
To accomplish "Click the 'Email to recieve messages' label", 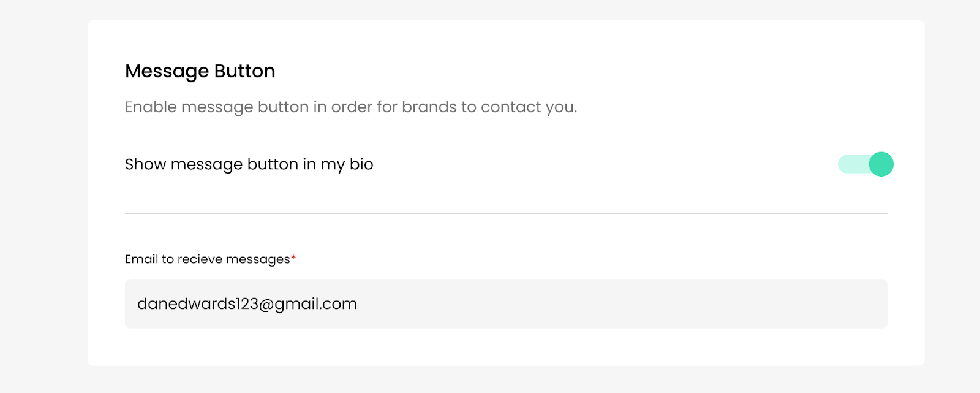I will (x=207, y=259).
